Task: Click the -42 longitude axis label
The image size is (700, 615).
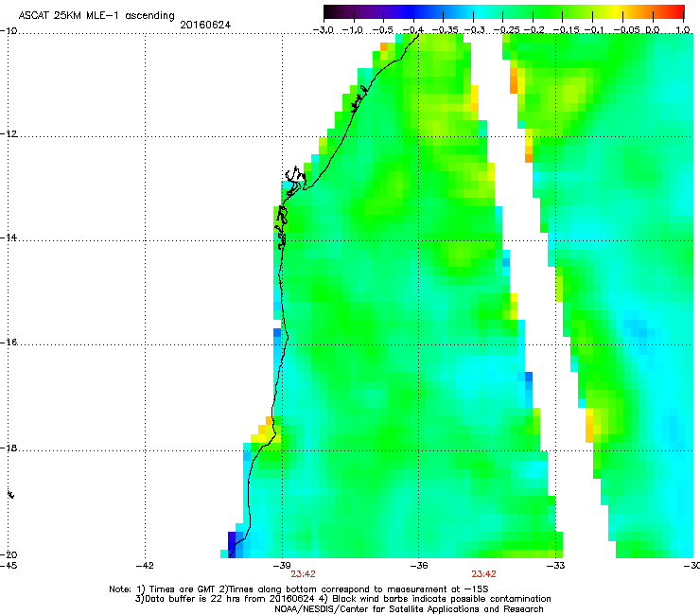Action: (145, 566)
